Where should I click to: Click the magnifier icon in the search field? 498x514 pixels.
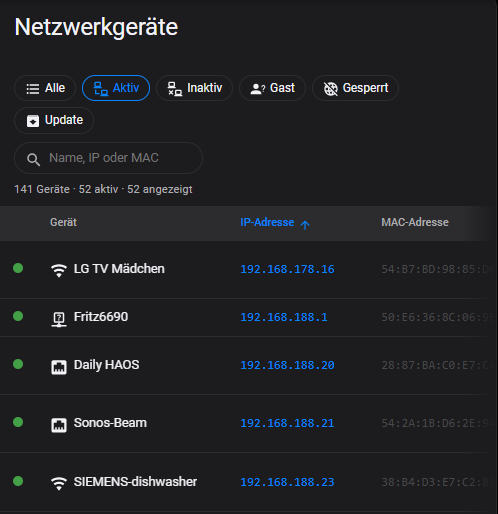point(33,159)
